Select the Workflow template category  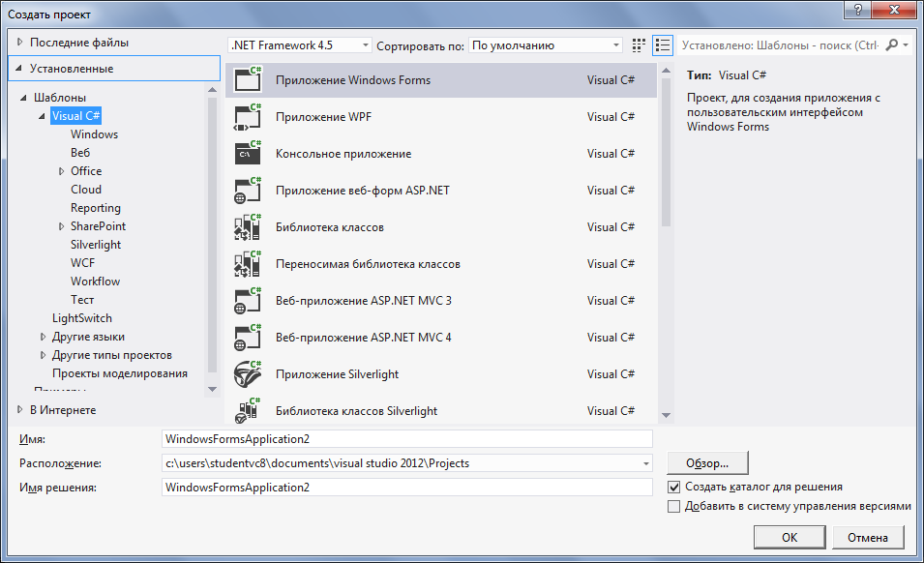pyautogui.click(x=95, y=281)
